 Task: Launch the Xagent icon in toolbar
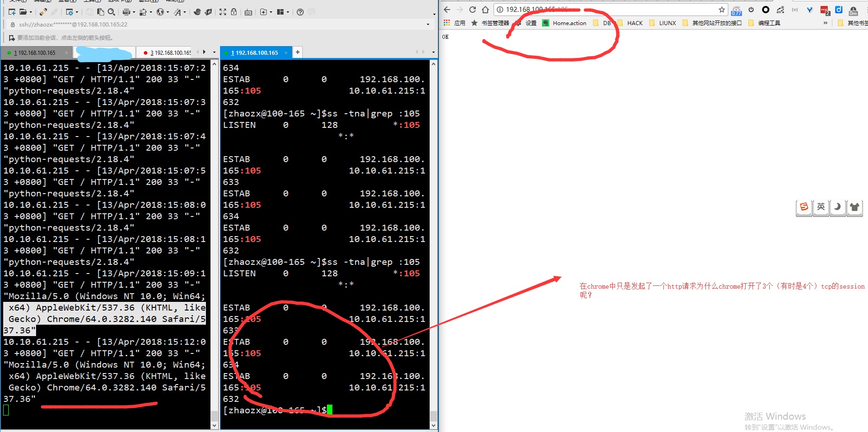click(208, 12)
